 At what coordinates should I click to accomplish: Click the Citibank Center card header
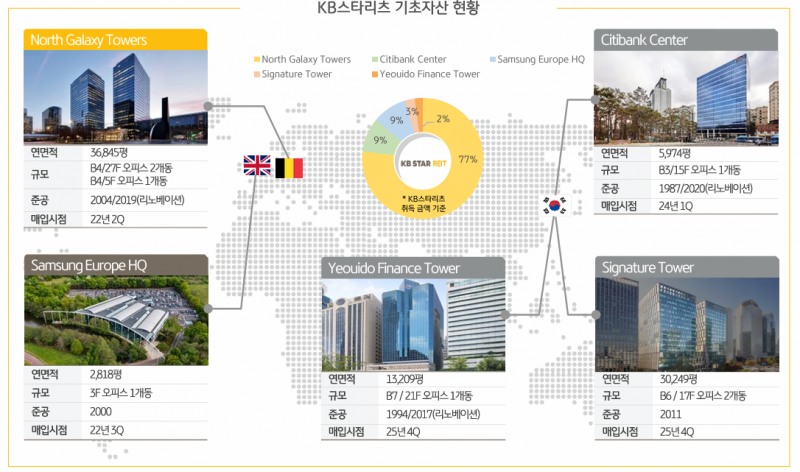(x=686, y=40)
